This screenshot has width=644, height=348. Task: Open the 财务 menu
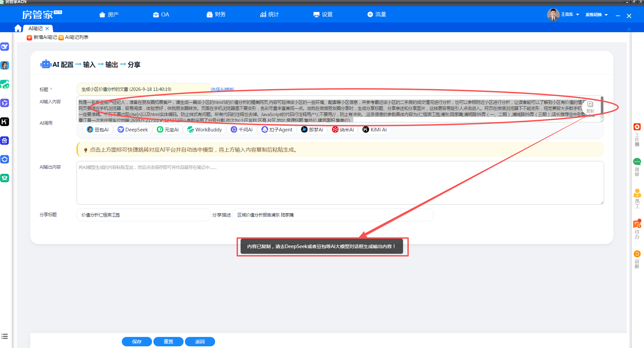216,14
